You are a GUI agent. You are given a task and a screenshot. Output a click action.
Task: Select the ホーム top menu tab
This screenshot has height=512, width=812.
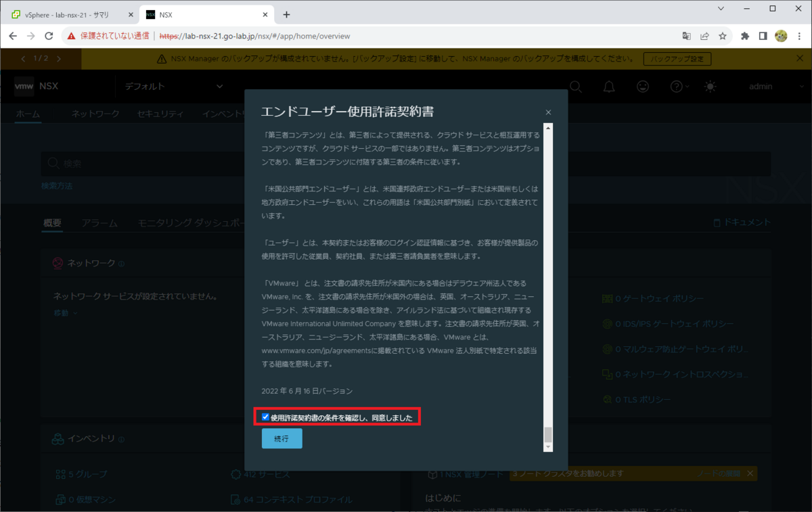pyautogui.click(x=28, y=114)
